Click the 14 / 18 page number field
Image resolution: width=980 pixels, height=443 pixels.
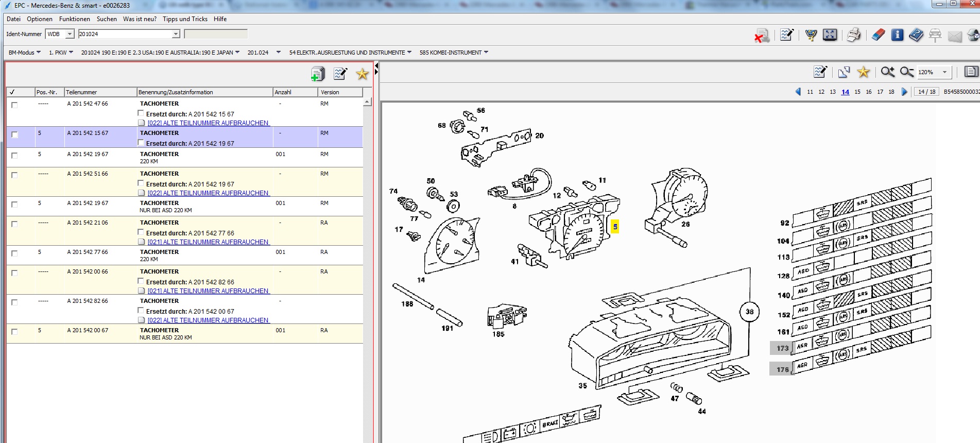927,92
